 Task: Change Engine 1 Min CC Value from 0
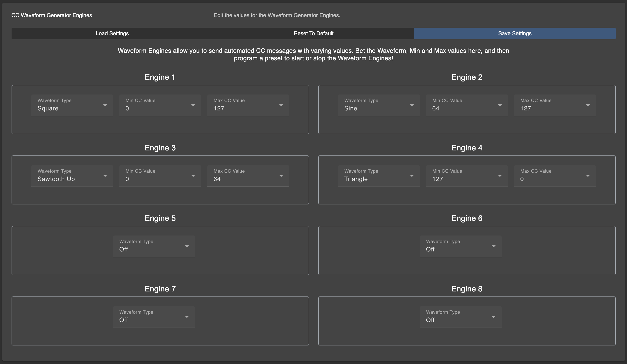[160, 105]
